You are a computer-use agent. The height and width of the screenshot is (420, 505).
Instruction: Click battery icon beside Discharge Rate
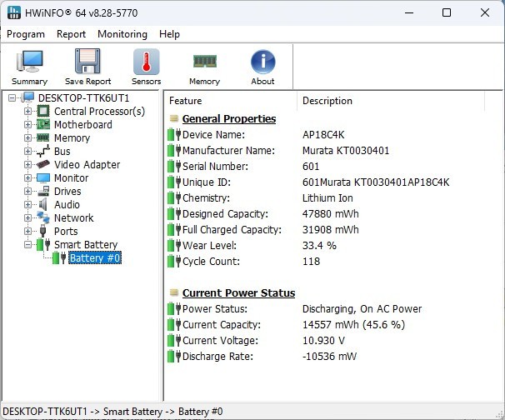point(174,356)
